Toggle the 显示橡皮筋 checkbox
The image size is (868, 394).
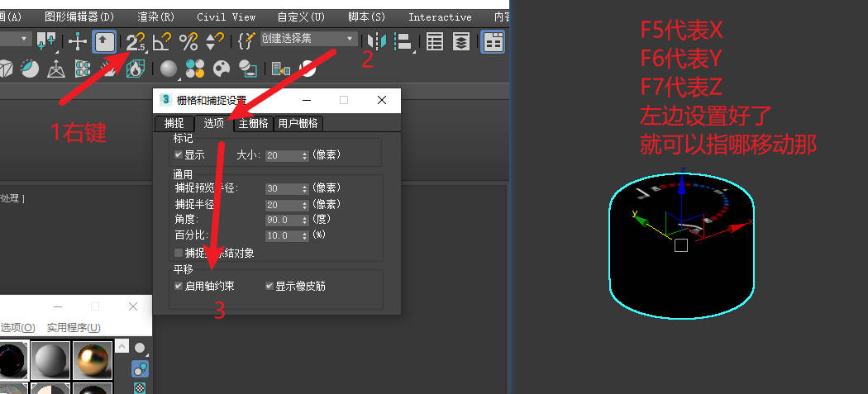coord(269,286)
